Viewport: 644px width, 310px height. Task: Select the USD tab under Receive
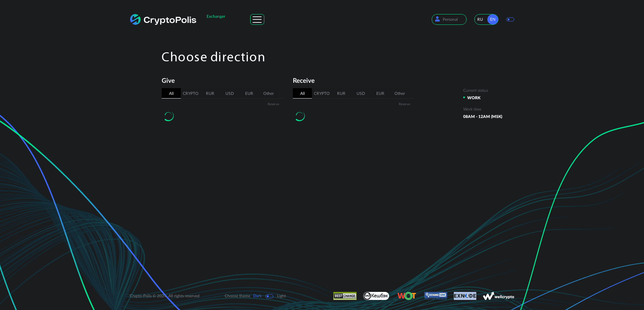(x=361, y=94)
